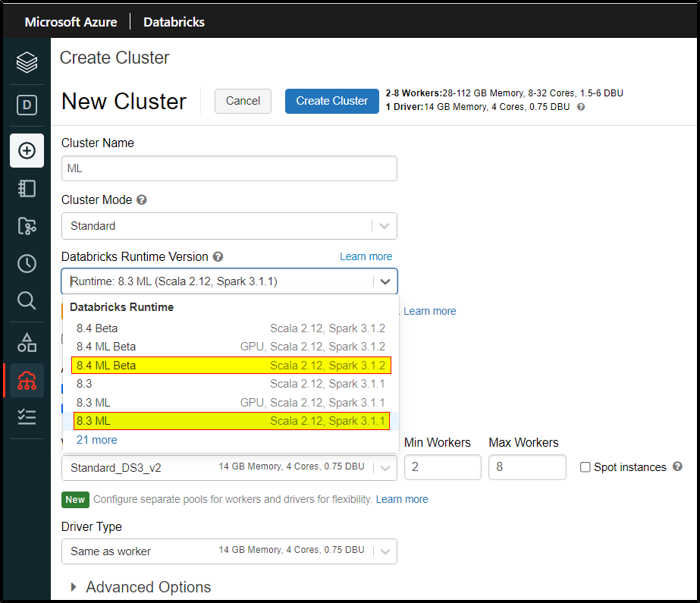The width and height of the screenshot is (700, 603).
Task: Open Learn more link about separate pools
Action: tap(402, 499)
